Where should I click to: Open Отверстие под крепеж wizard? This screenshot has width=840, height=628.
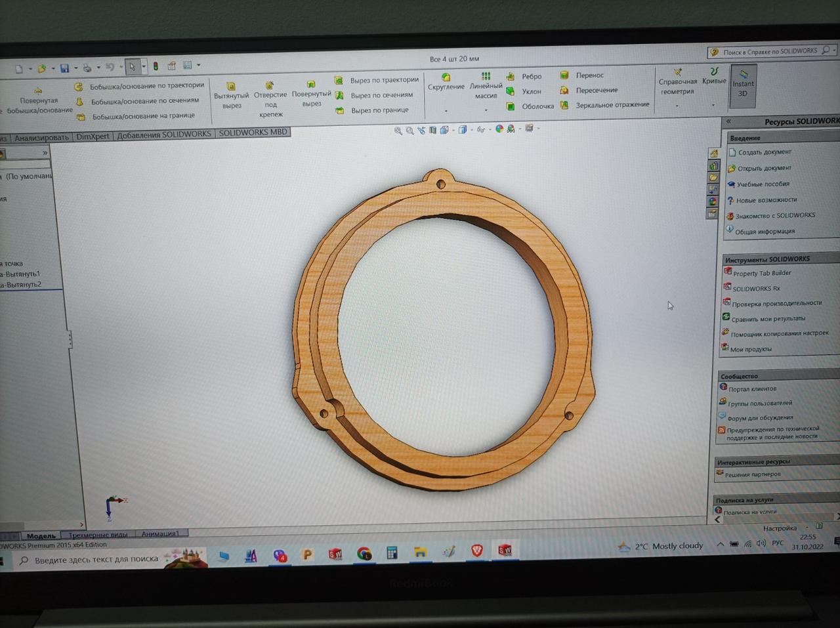(270, 99)
